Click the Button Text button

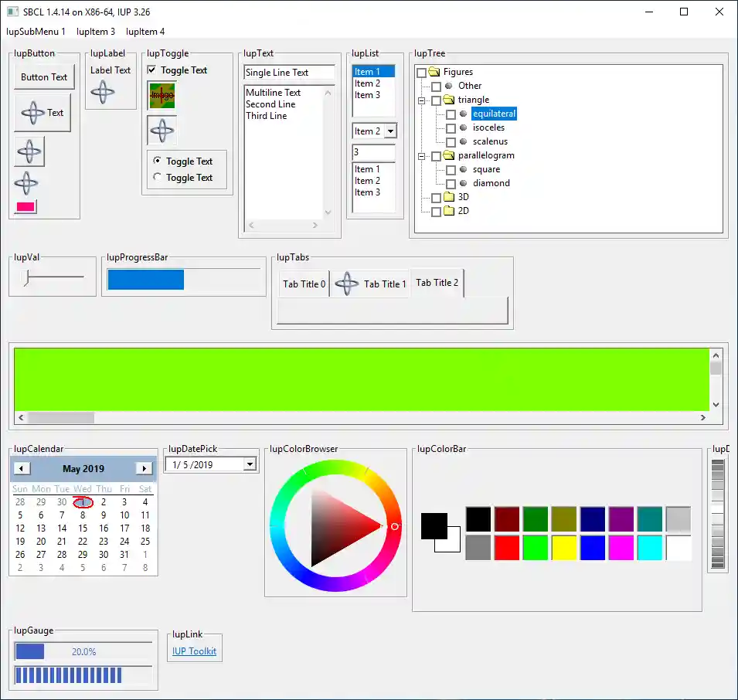pyautogui.click(x=43, y=77)
